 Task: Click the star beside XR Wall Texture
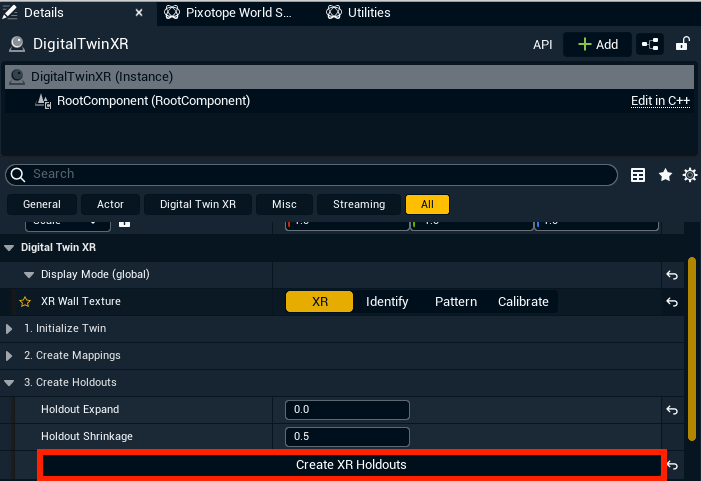(x=26, y=302)
